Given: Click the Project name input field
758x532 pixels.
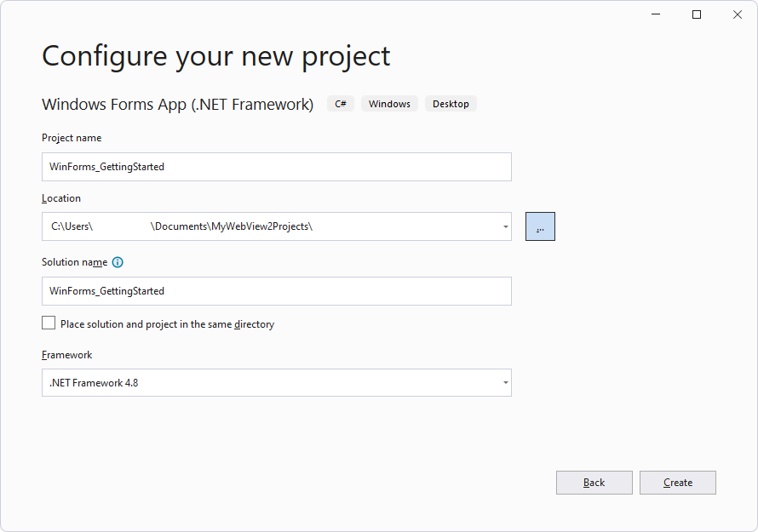Looking at the screenshot, I should tap(276, 167).
